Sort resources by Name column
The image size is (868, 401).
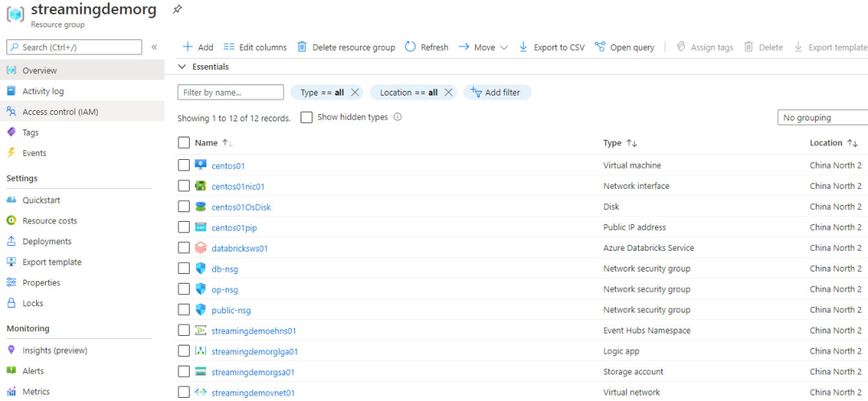tap(214, 143)
